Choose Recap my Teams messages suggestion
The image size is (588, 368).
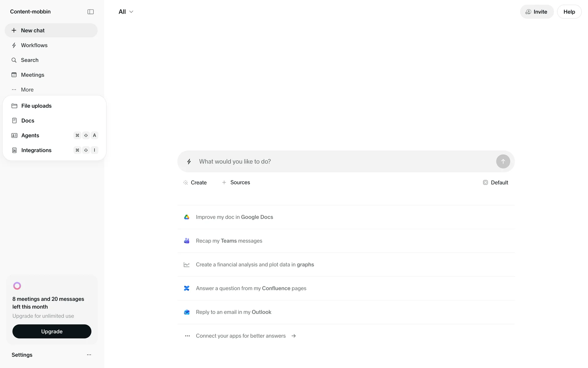(x=229, y=241)
